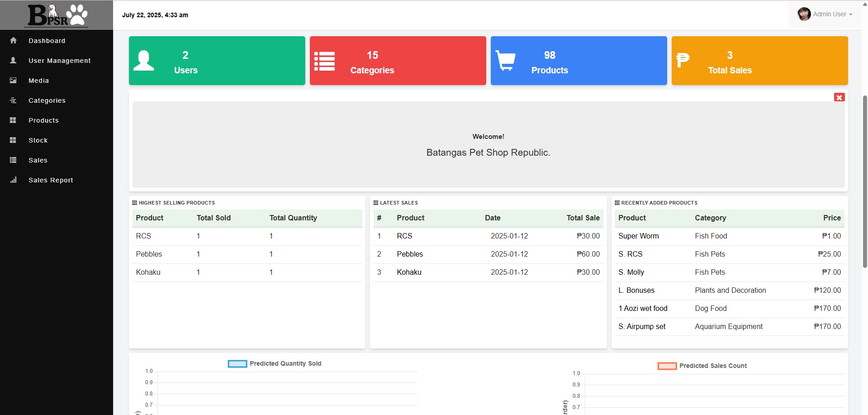The image size is (868, 415).
Task: Click the BPSR paw logo
Action: pyautogui.click(x=57, y=15)
